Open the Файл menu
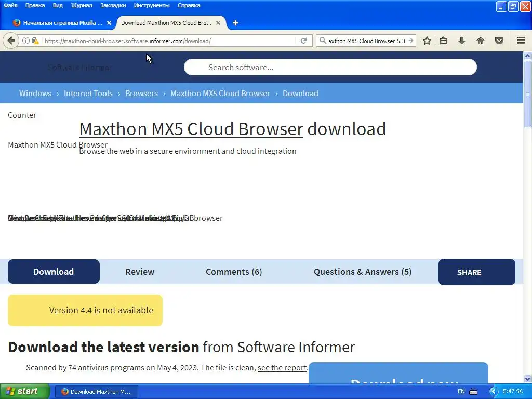The height and width of the screenshot is (399, 532). pyautogui.click(x=10, y=5)
